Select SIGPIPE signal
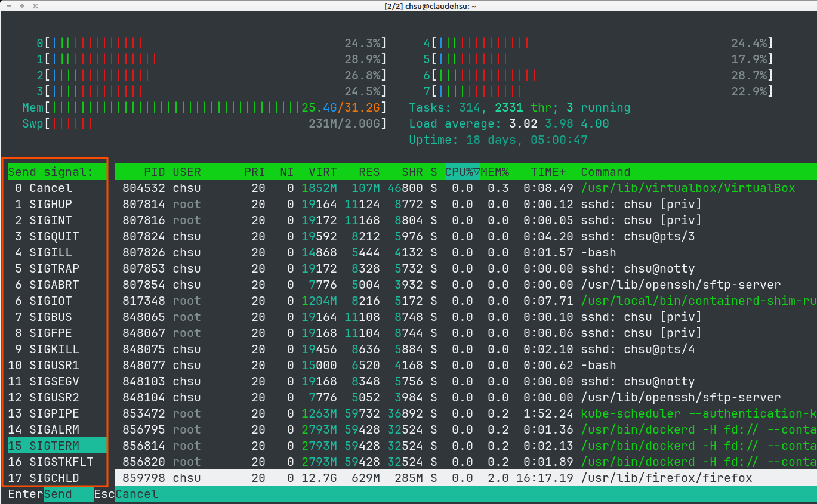The image size is (817, 504). 57,413
